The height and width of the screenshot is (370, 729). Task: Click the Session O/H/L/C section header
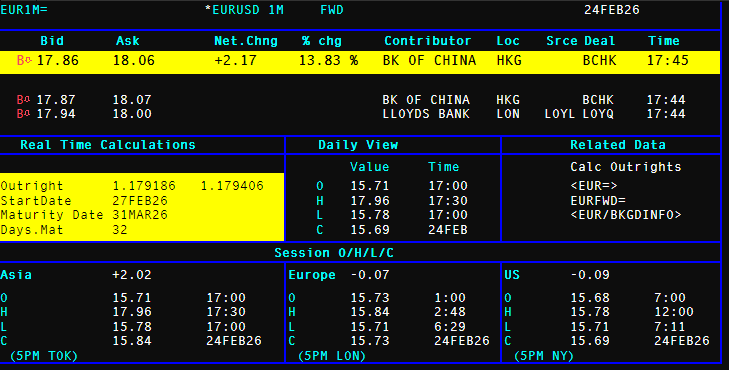(334, 253)
